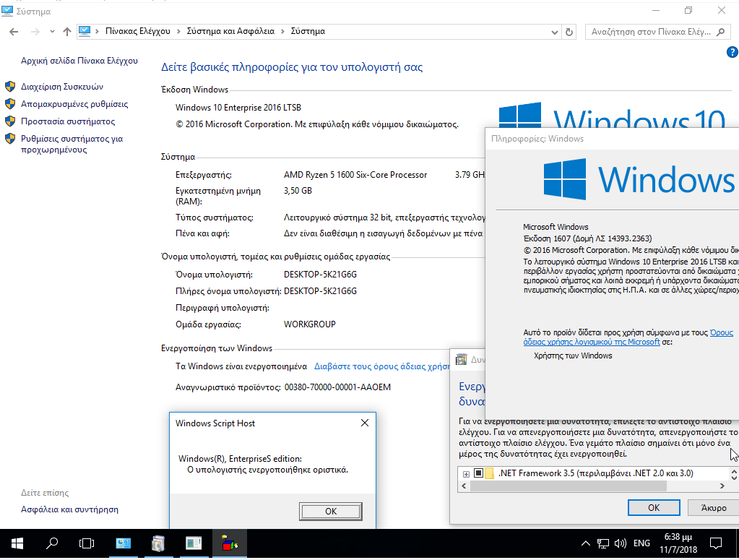Click Windows features taskbar icon
The width and height of the screenshot is (739, 560).
tap(158, 543)
